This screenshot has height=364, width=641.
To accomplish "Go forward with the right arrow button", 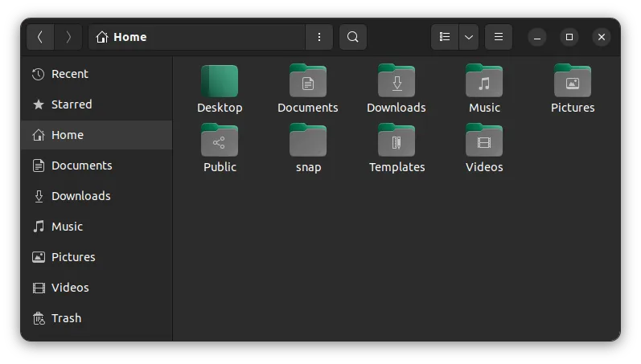I will tap(68, 37).
